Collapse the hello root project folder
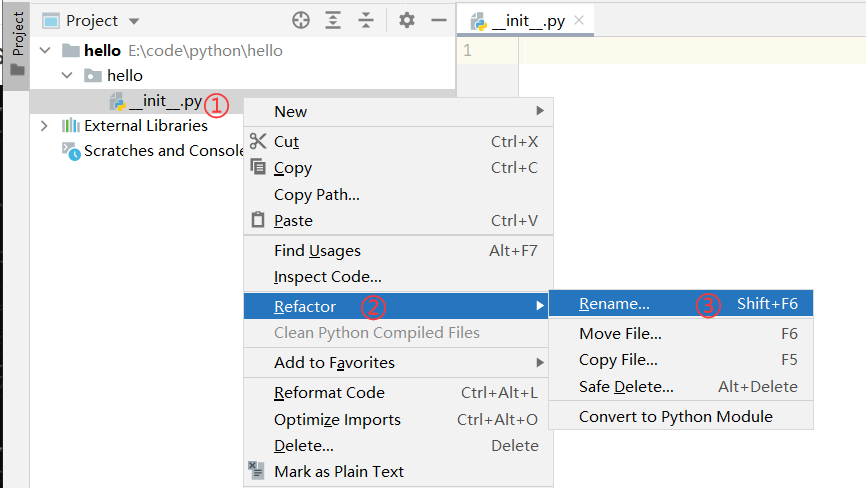Screen dimensions: 866x488 pyautogui.click(x=44, y=50)
